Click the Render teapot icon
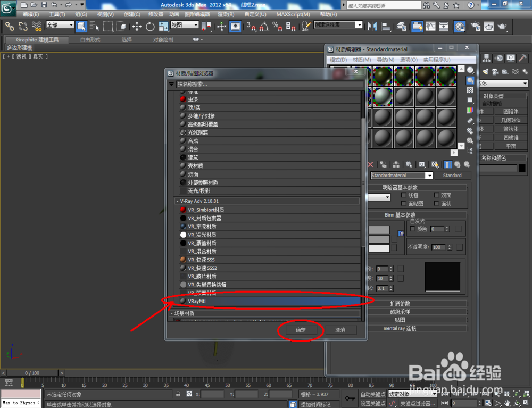The image size is (532, 408). [x=502, y=27]
